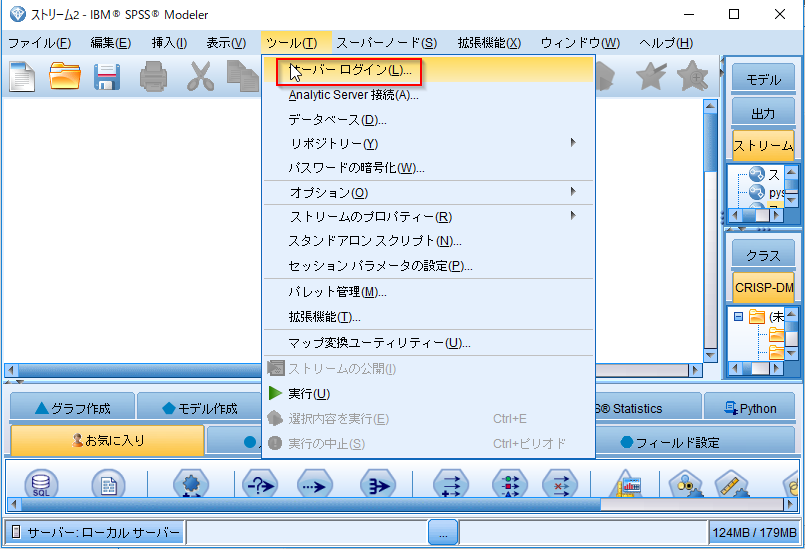
Task: Choose セッション パラメータの設定 menu item
Action: (429, 266)
